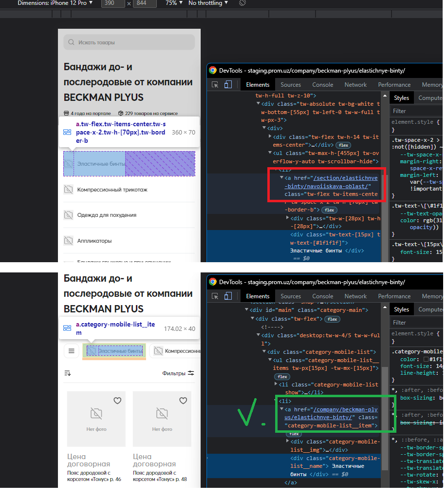448x501 pixels.
Task: Open the No throttling dropdown
Action: click(x=208, y=3)
